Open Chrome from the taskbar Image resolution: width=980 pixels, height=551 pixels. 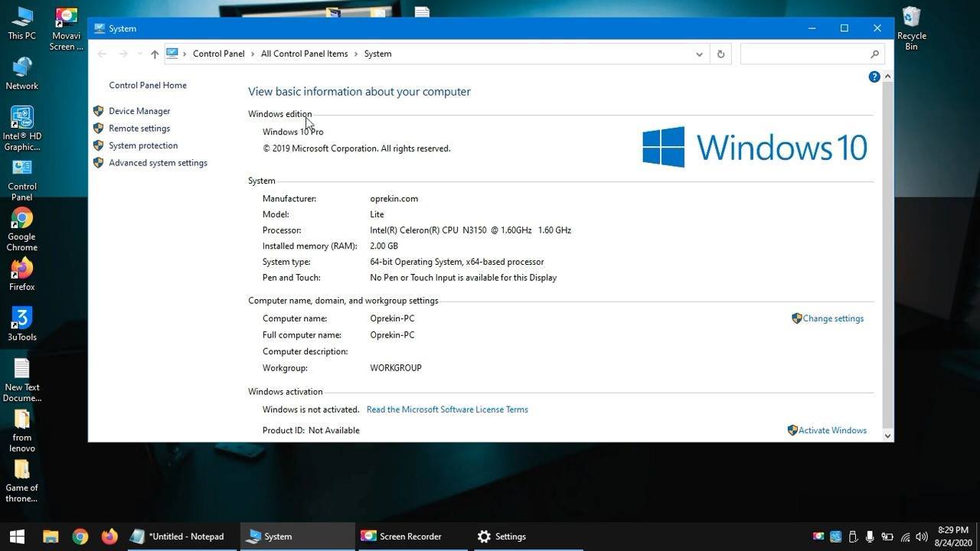click(80, 536)
